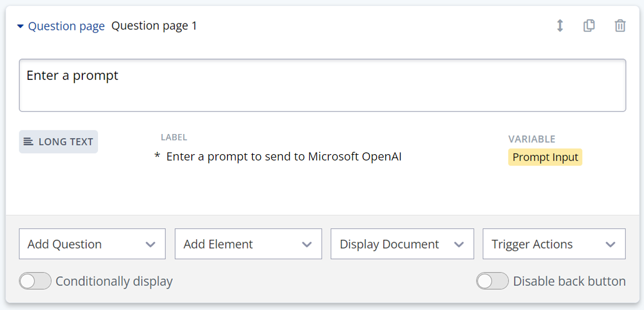This screenshot has width=644, height=310.
Task: Toggle the Disable back button switch
Action: click(x=493, y=281)
